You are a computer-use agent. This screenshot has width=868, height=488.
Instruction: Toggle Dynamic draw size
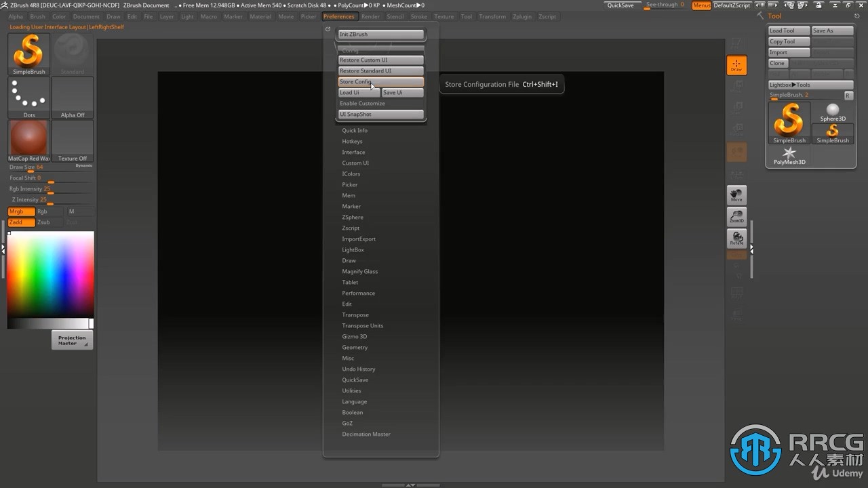coord(84,165)
